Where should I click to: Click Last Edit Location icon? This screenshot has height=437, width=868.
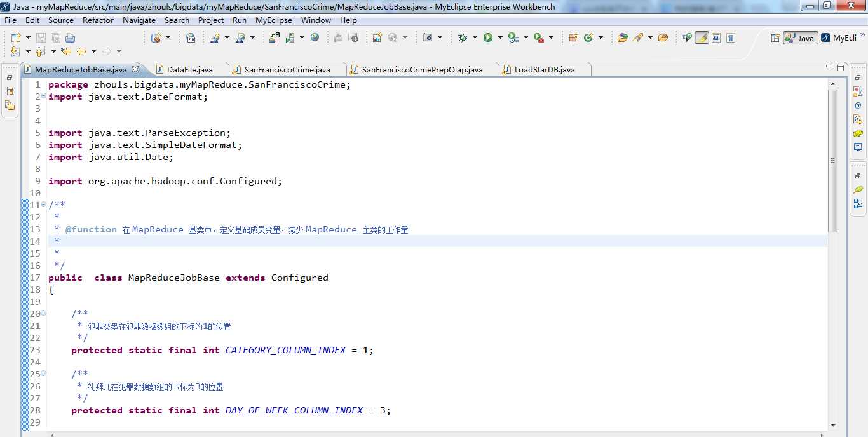[66, 51]
